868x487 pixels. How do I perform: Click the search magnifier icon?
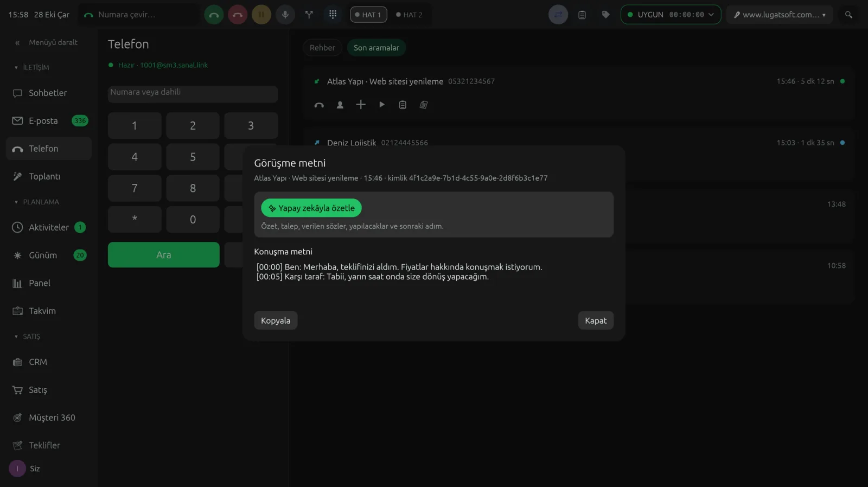[x=848, y=15]
